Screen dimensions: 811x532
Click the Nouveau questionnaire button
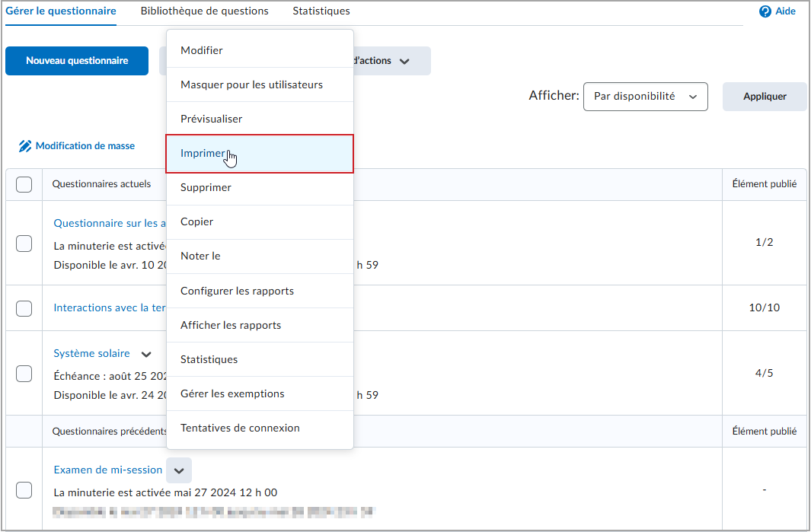tap(77, 61)
